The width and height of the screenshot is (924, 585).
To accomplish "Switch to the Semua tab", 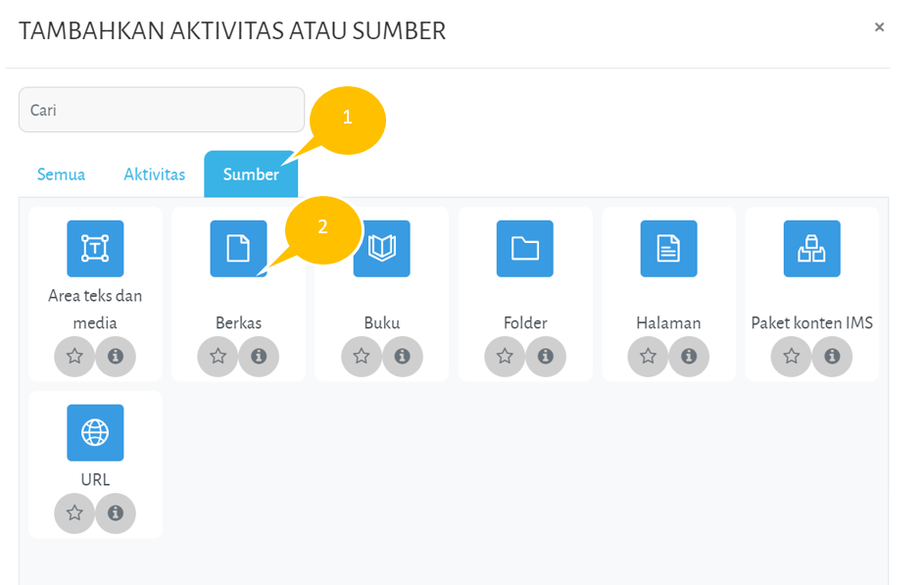I will pyautogui.click(x=61, y=174).
